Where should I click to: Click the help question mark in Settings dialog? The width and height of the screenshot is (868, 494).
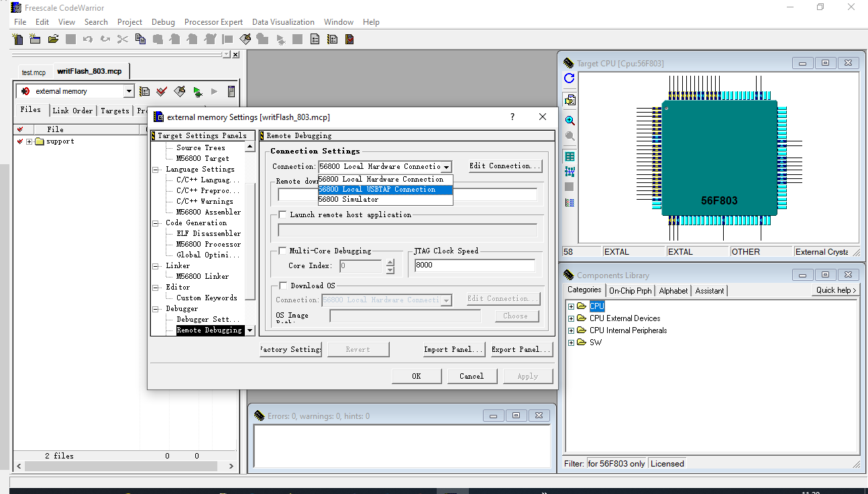(513, 117)
